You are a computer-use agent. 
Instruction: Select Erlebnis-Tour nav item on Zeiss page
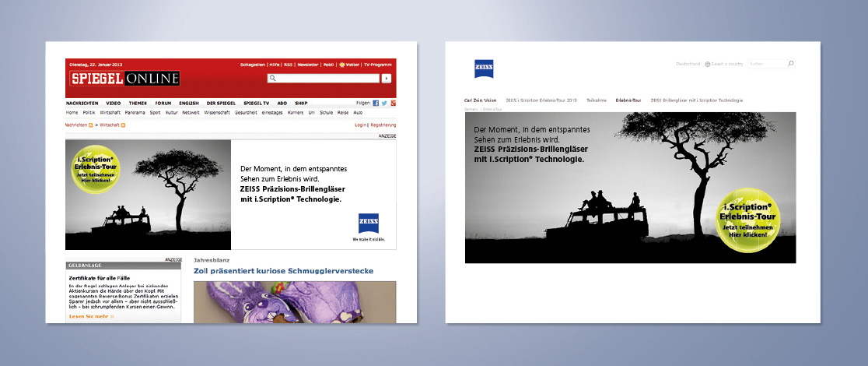pyautogui.click(x=628, y=100)
